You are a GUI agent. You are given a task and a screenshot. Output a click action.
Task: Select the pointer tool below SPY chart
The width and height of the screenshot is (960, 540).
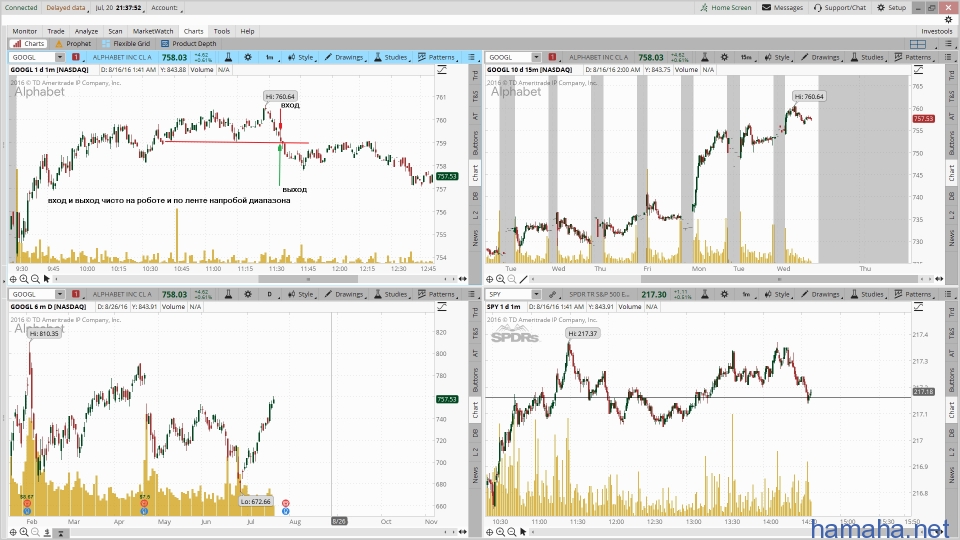(523, 532)
